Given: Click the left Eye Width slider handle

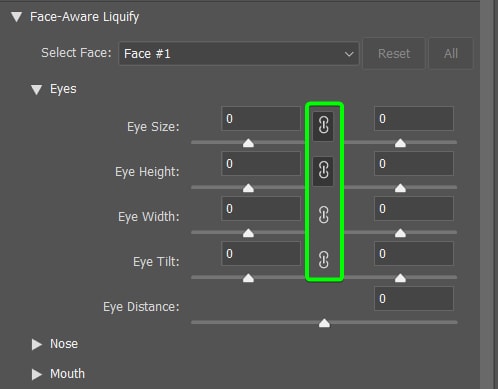Looking at the screenshot, I should (248, 233).
